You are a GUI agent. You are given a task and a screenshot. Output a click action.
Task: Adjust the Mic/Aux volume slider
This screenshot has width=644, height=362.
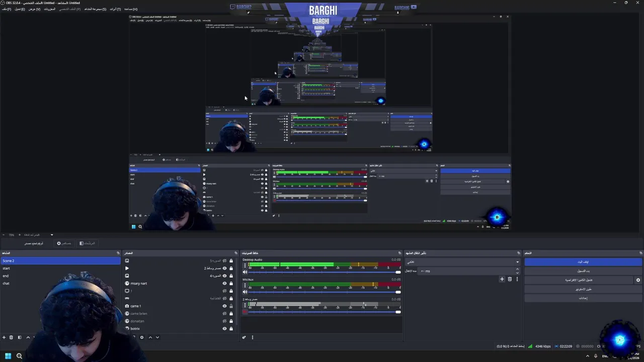click(x=325, y=292)
